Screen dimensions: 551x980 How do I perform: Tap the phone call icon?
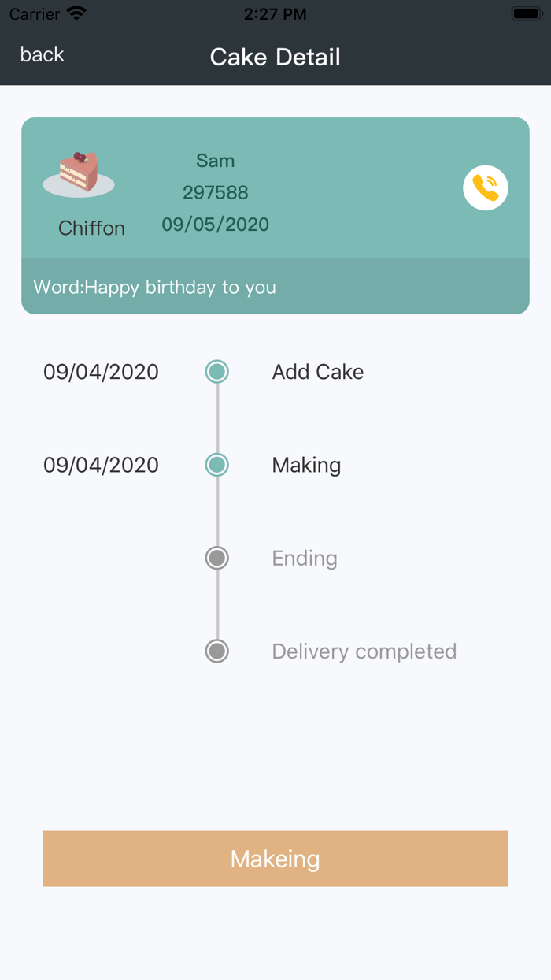pos(486,187)
